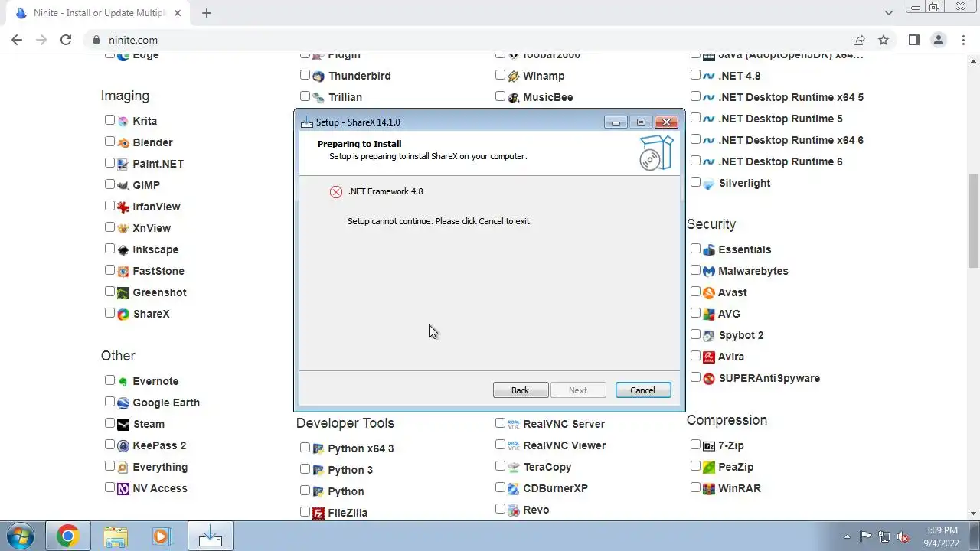Viewport: 980px width, 551px height.
Task: Open Chrome from the Windows taskbar
Action: click(67, 536)
